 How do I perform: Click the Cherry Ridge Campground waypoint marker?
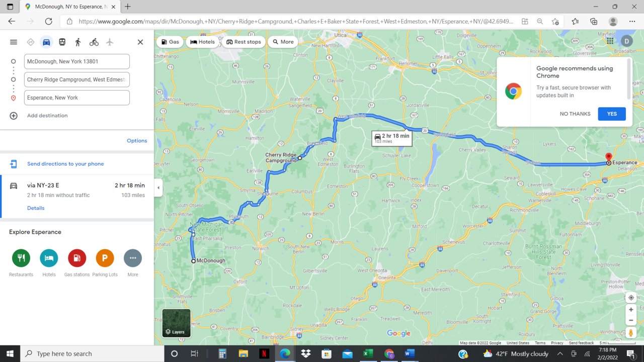(x=300, y=158)
